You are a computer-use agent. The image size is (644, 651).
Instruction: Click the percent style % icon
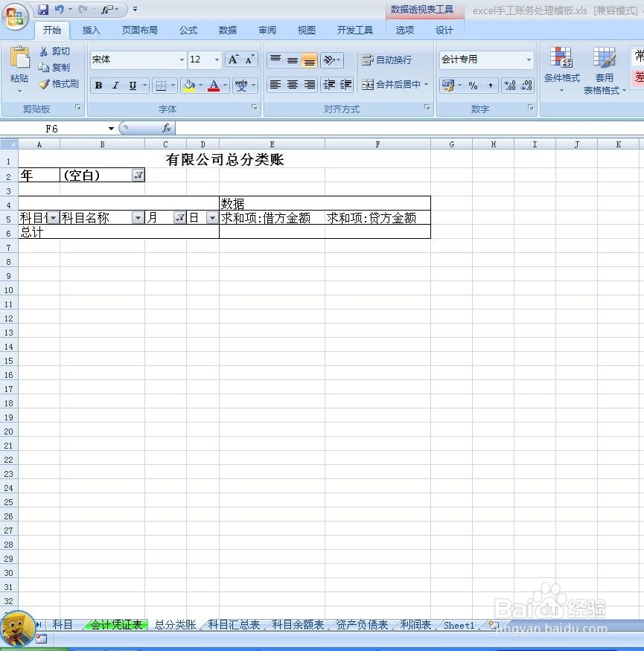click(x=472, y=85)
